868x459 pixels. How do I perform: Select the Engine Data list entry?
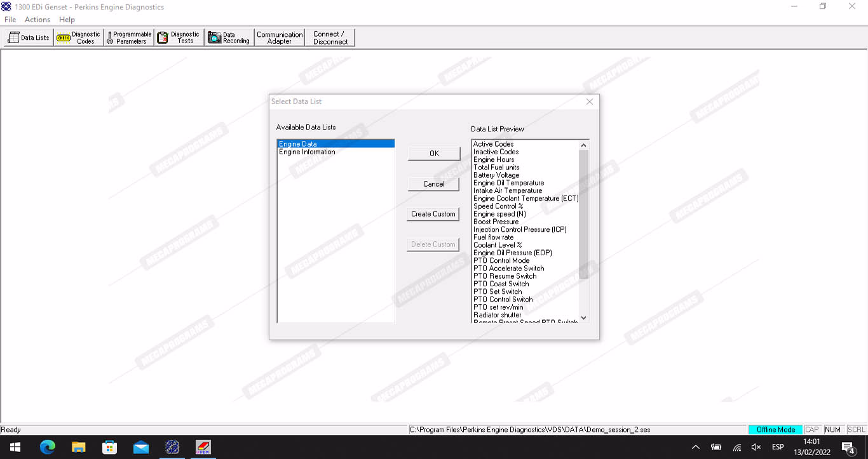(x=299, y=144)
